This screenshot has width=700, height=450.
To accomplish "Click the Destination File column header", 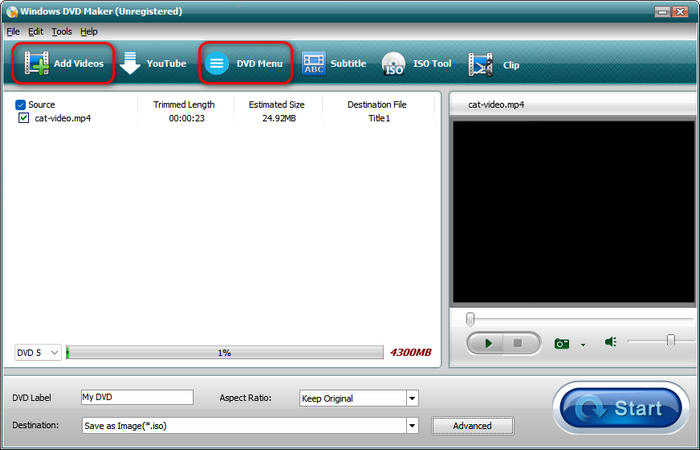I will (377, 104).
